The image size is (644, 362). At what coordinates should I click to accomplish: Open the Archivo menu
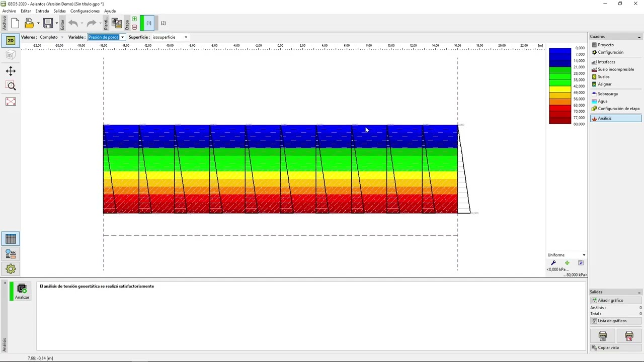coord(9,11)
